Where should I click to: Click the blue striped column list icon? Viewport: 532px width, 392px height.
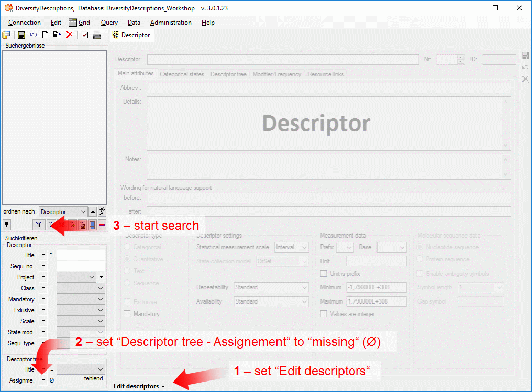pyautogui.click(x=92, y=225)
